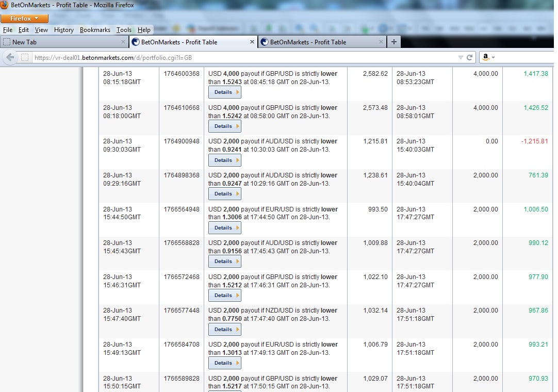Viewport: 558px width, 392px height.
Task: Click the NZD/USD contract description text
Action: (273, 315)
